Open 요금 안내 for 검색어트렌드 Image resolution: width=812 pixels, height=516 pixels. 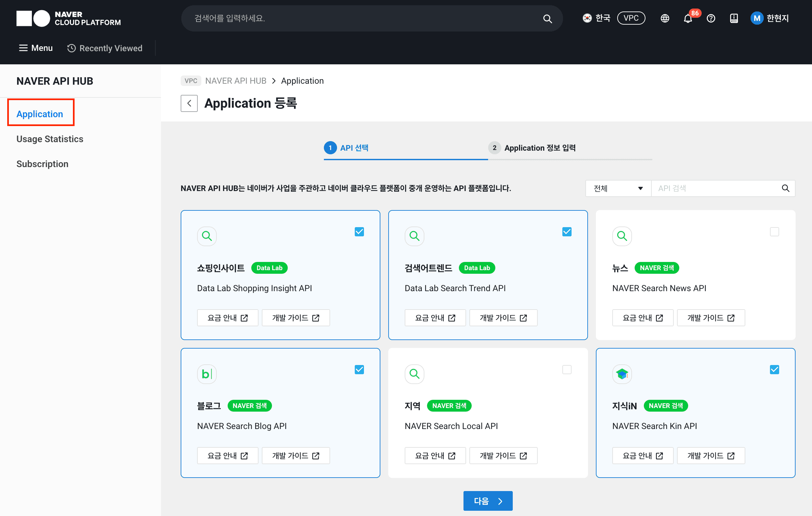[x=435, y=318]
